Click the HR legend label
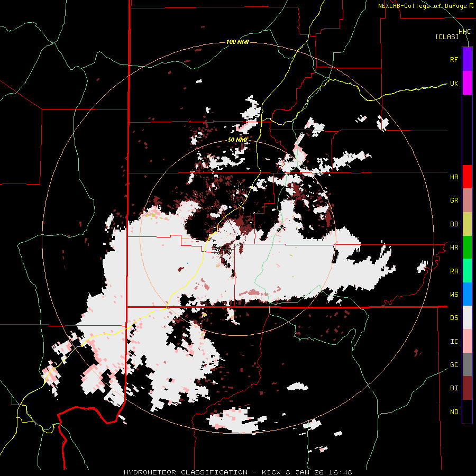The height and width of the screenshot is (476, 476). coord(454,248)
